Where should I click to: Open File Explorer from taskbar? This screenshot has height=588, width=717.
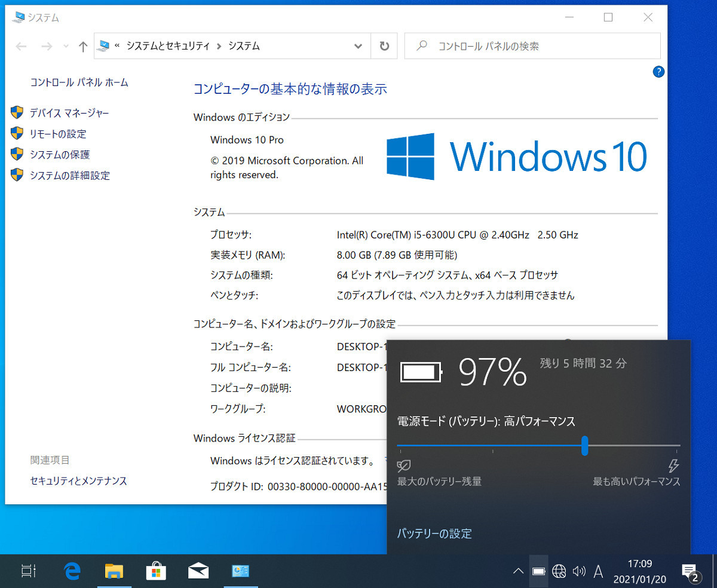point(114,571)
